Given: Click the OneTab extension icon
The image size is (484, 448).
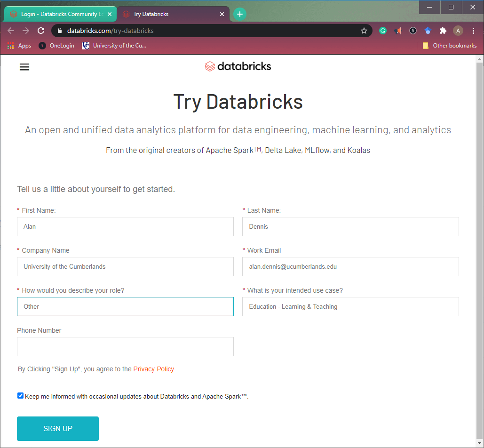Looking at the screenshot, I should [x=413, y=30].
